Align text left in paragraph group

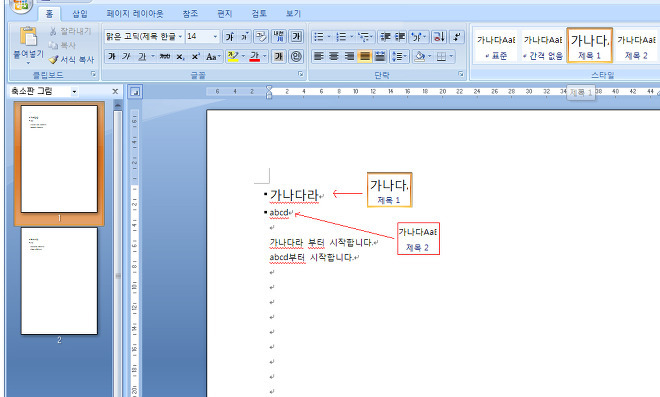pos(319,56)
